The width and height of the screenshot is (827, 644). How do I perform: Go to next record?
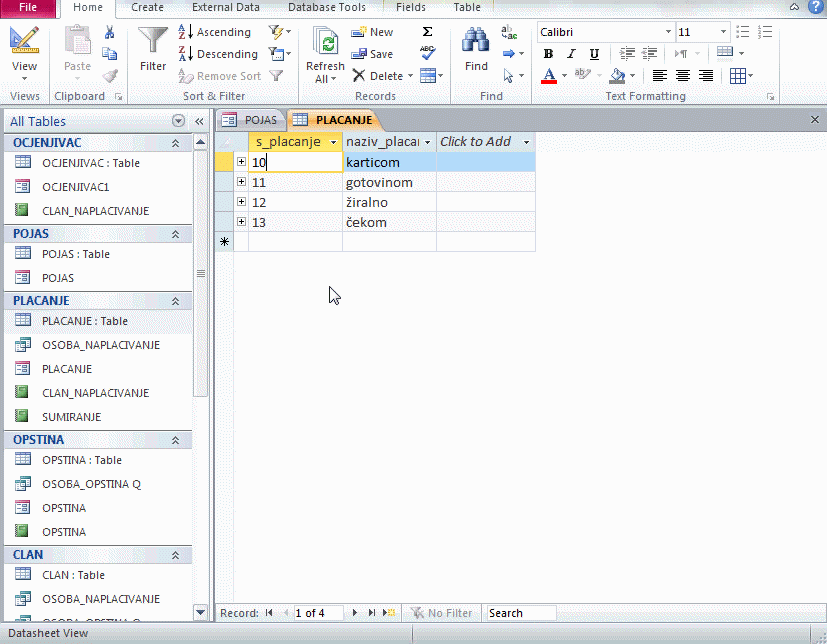(355, 613)
